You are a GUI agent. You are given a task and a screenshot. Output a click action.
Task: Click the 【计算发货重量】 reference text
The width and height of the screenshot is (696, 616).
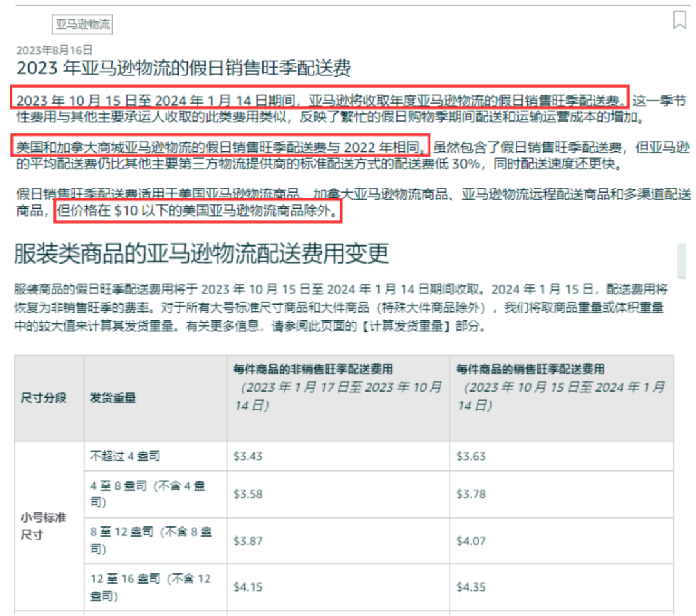pyautogui.click(x=406, y=326)
